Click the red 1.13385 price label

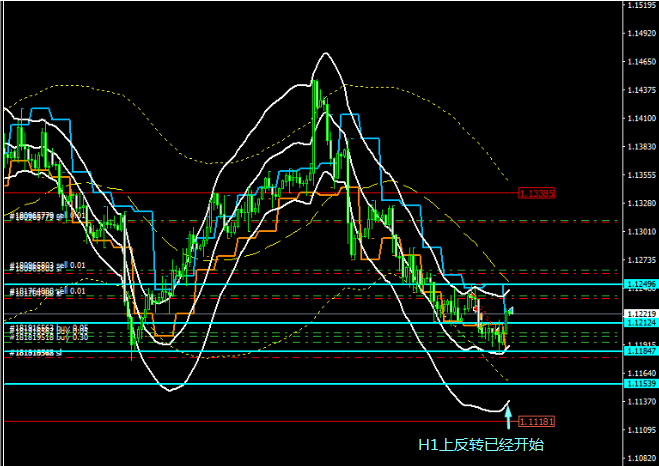tap(536, 192)
